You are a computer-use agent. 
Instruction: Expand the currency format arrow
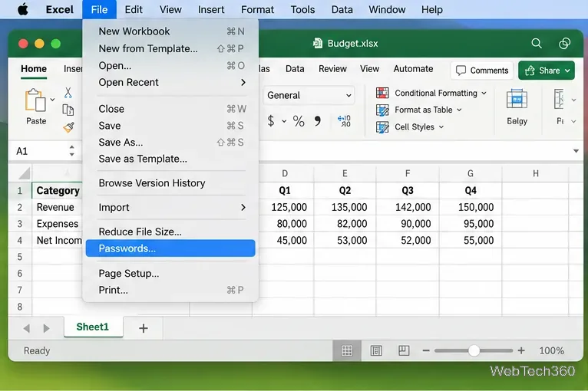point(284,121)
